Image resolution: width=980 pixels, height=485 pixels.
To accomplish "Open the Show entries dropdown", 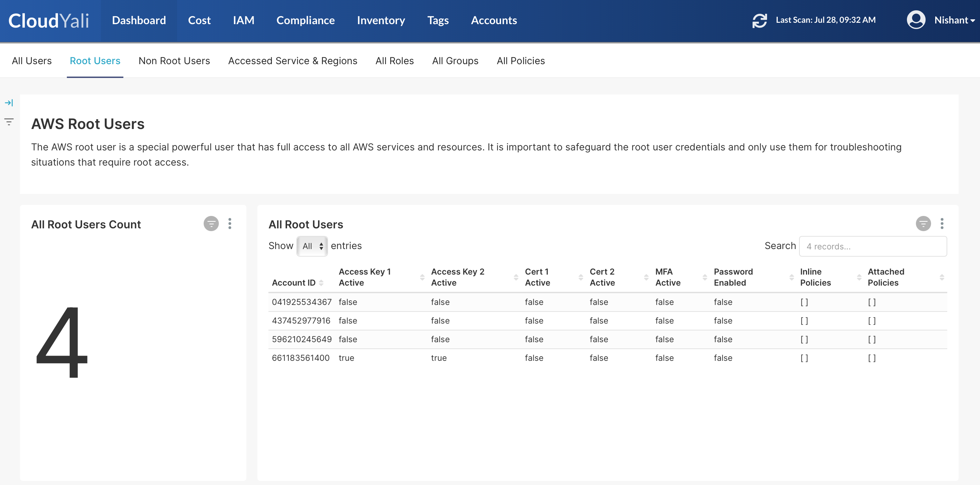I will coord(312,246).
